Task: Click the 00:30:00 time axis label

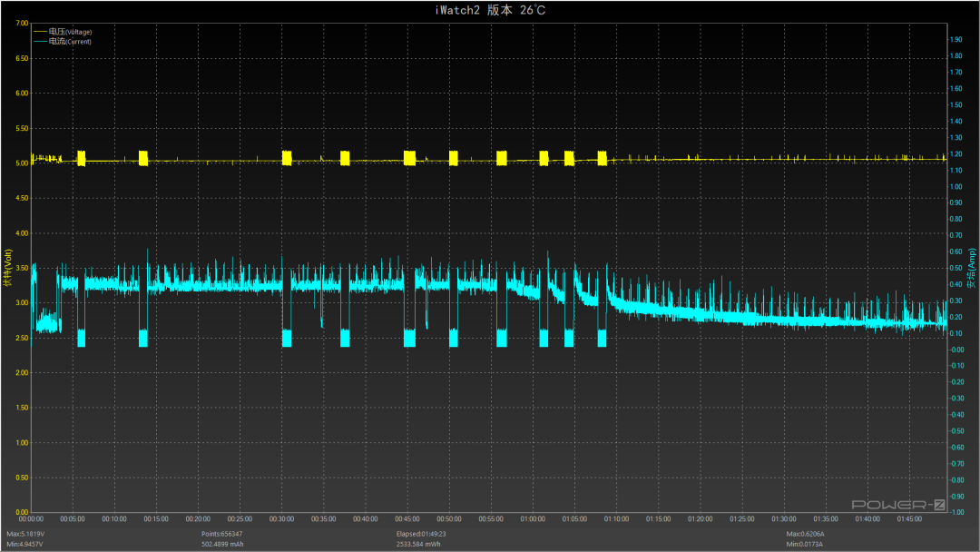Action: (x=282, y=519)
